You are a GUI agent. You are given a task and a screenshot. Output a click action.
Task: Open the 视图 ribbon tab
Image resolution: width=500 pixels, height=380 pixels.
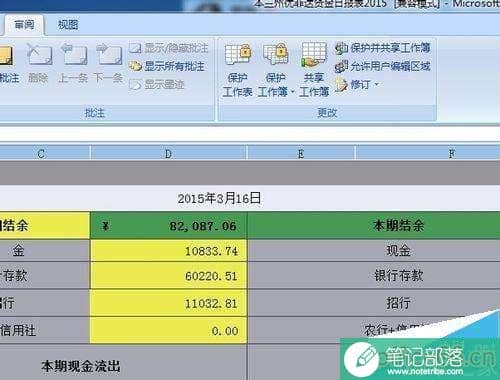tap(68, 25)
